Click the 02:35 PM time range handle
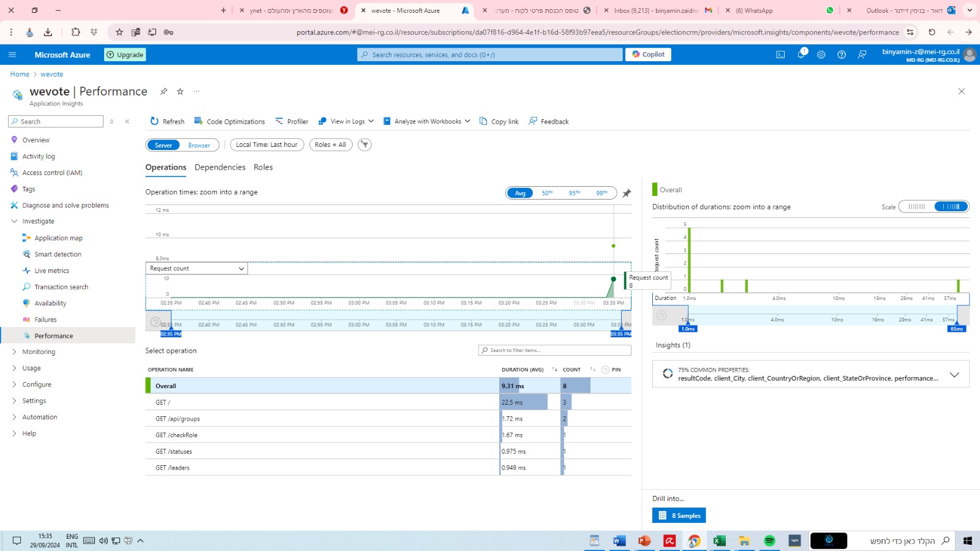The image size is (980, 551). click(171, 334)
